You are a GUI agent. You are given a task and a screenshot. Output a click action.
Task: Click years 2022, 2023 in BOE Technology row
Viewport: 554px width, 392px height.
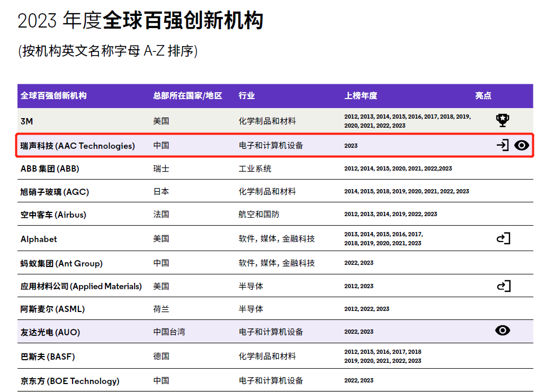[x=359, y=381]
